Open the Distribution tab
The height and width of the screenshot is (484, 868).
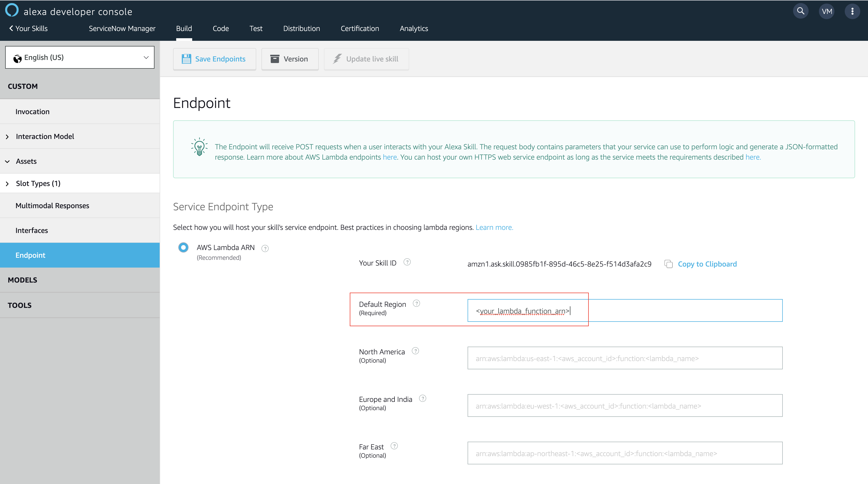pos(301,29)
